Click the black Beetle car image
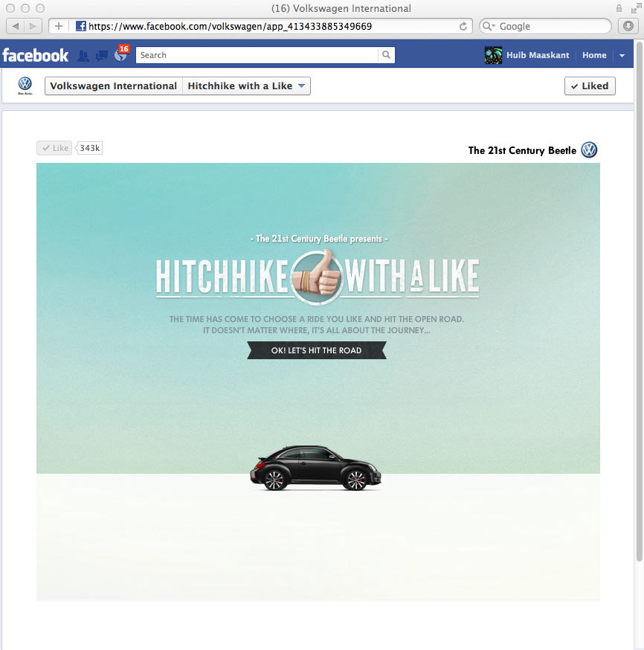Viewport: 644px width, 650px height. (315, 468)
